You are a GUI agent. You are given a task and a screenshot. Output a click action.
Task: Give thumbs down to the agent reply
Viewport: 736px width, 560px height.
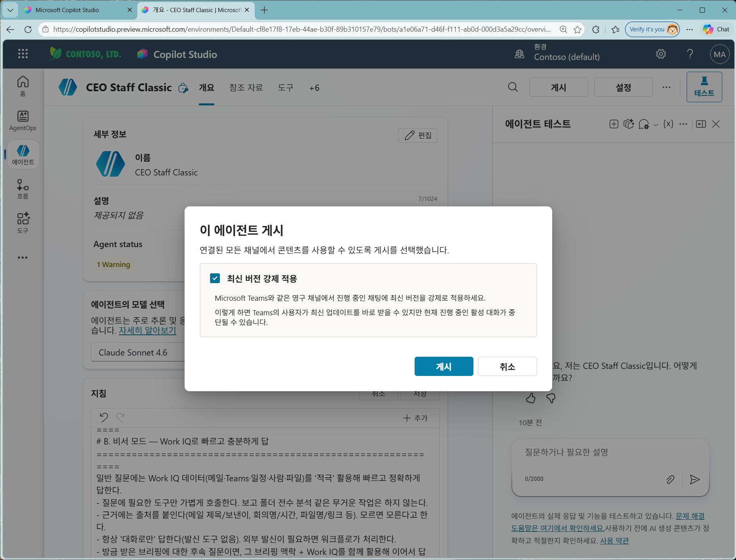551,398
